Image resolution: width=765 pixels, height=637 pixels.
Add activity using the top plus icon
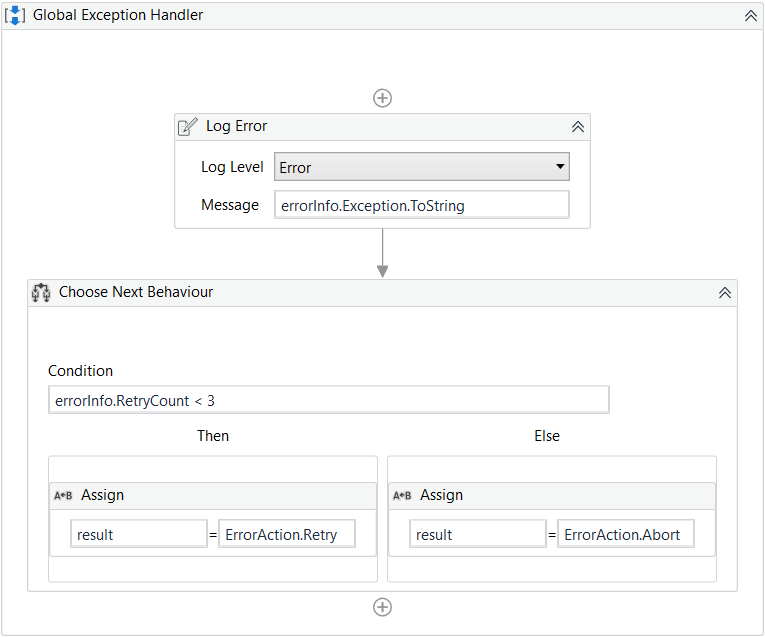382,98
